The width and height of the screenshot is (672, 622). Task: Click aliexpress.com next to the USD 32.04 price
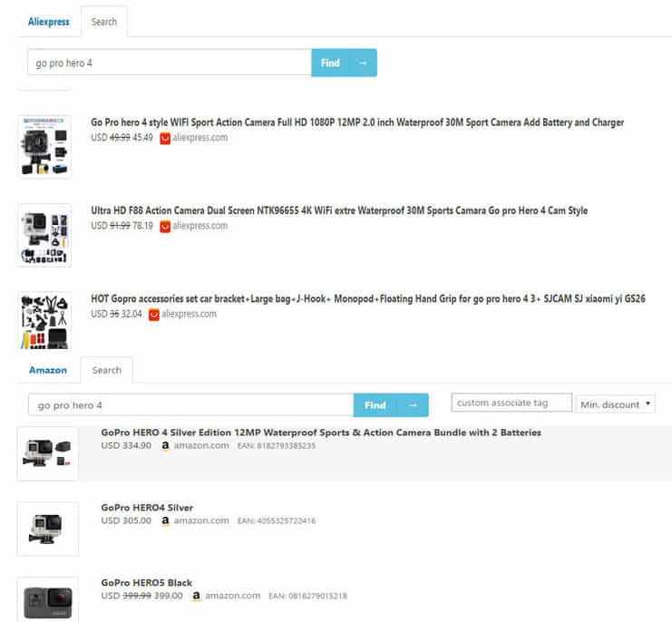click(189, 315)
